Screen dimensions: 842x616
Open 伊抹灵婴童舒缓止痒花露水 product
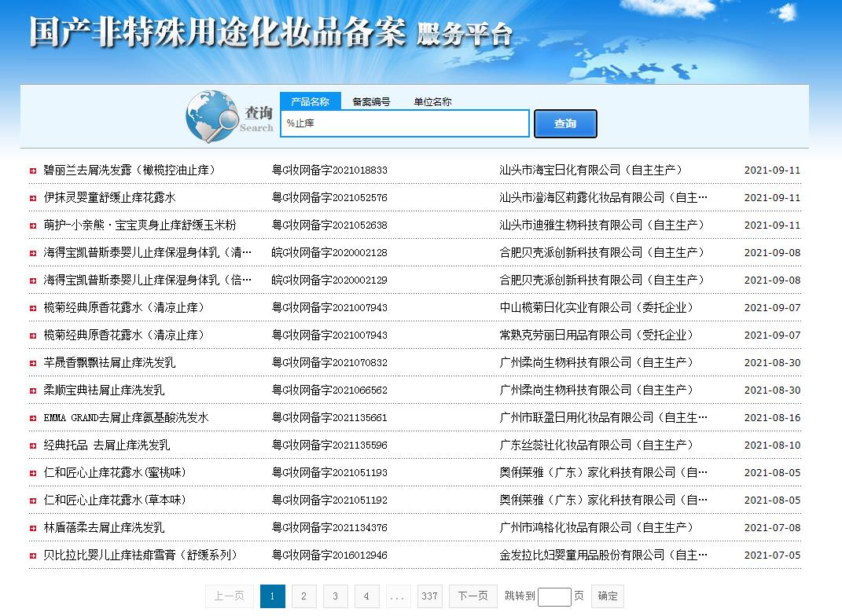[x=109, y=197]
